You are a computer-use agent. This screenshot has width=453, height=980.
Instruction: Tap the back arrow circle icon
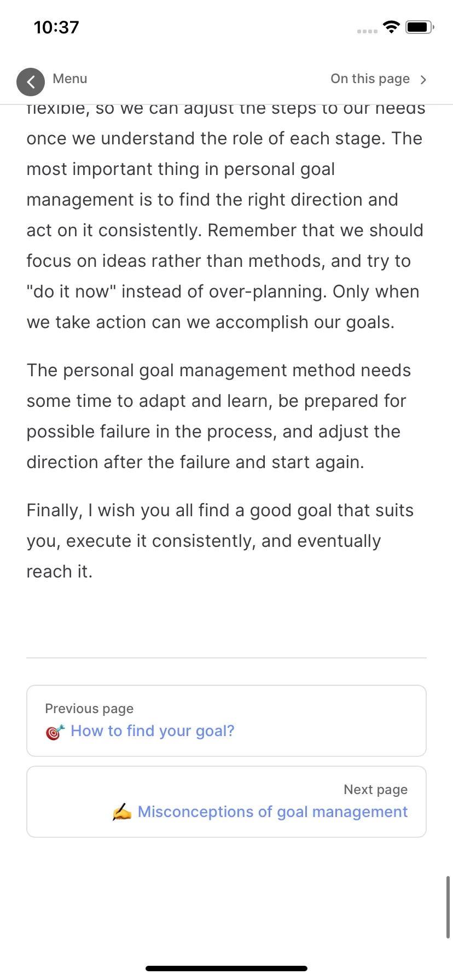31,82
